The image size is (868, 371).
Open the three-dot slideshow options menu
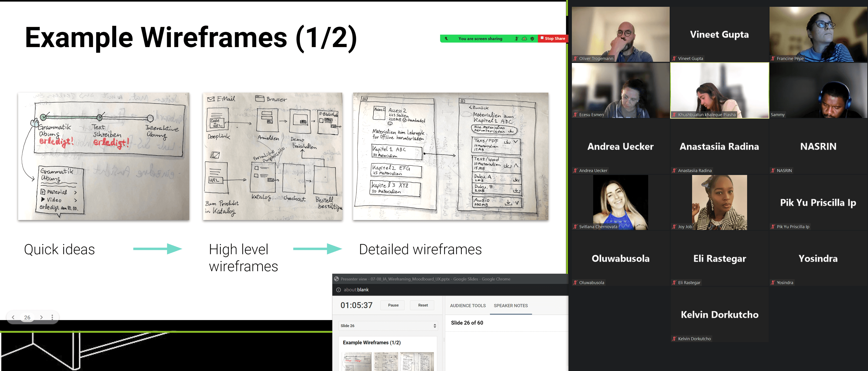[x=52, y=317]
